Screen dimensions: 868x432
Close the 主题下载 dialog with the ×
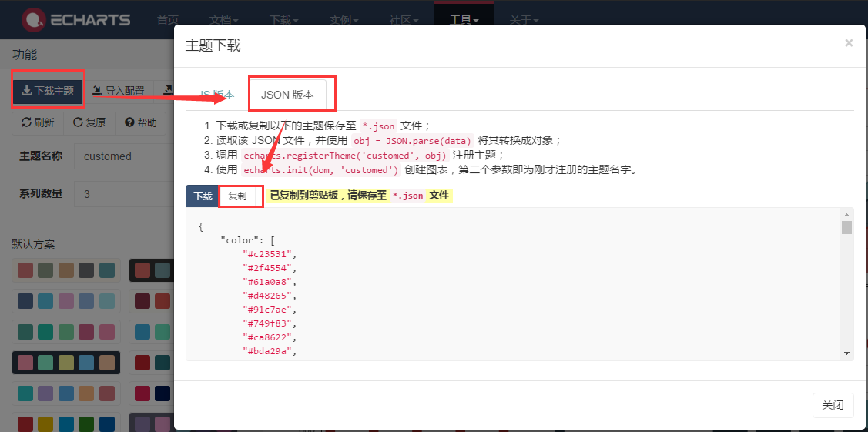(849, 43)
